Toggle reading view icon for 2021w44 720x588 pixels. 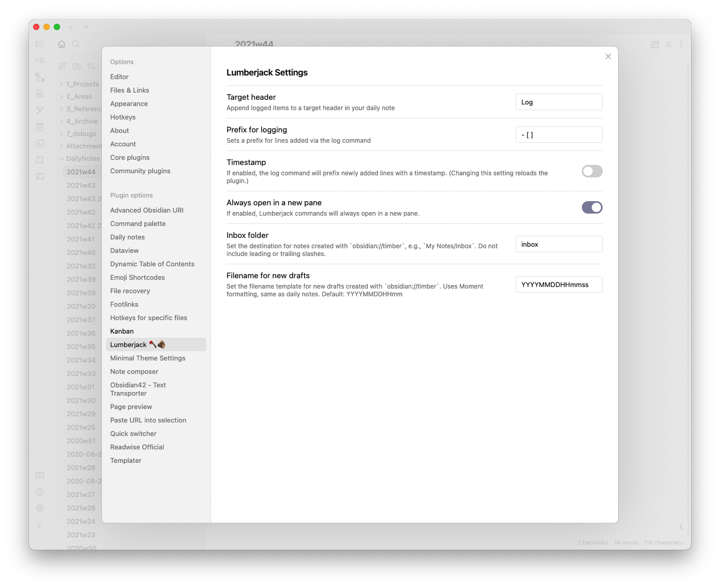pyautogui.click(x=655, y=44)
